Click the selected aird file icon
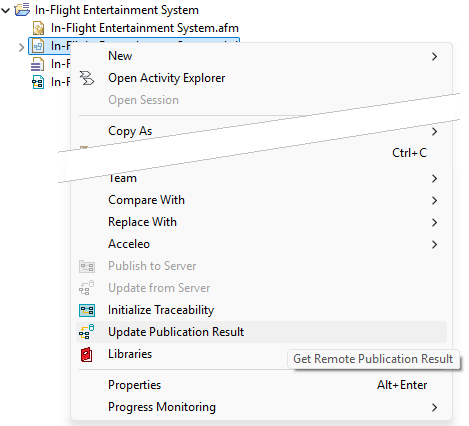This screenshot has height=426, width=469. point(38,46)
